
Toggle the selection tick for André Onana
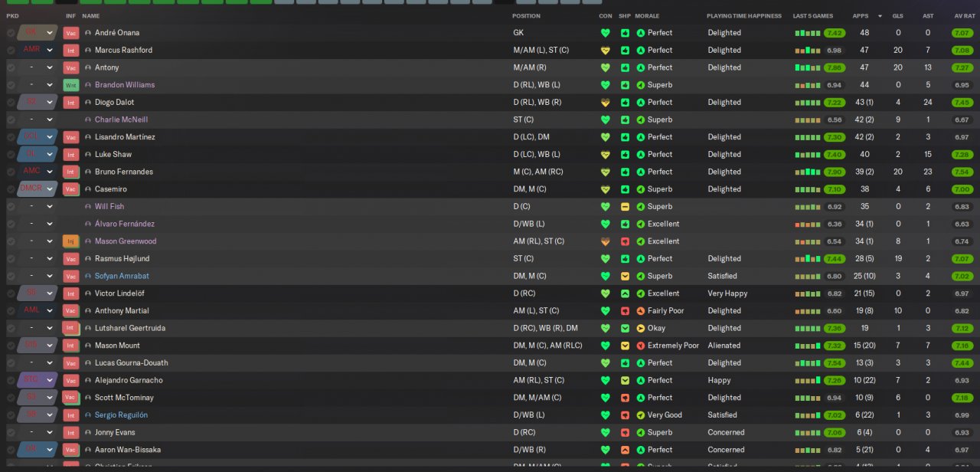pyautogui.click(x=11, y=33)
